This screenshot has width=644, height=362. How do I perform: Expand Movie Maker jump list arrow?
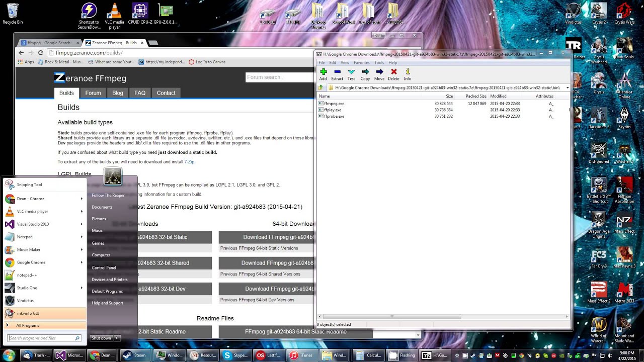pos(82,249)
